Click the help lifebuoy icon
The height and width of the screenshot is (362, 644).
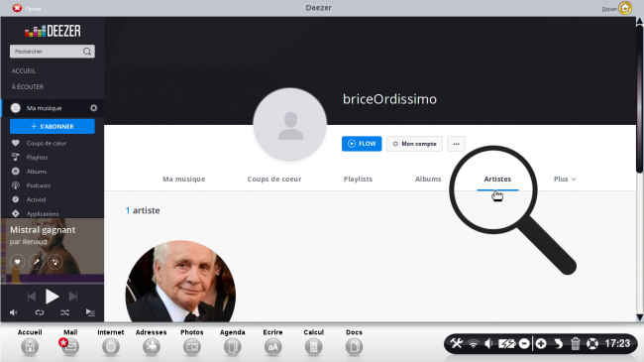click(x=592, y=343)
